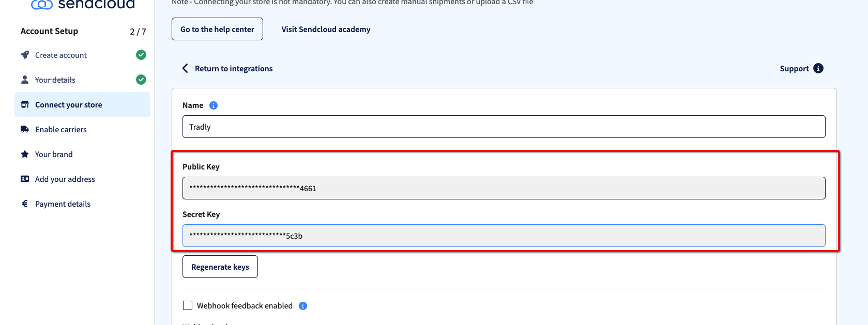Open the webhook feedback info tooltip icon

click(x=303, y=306)
